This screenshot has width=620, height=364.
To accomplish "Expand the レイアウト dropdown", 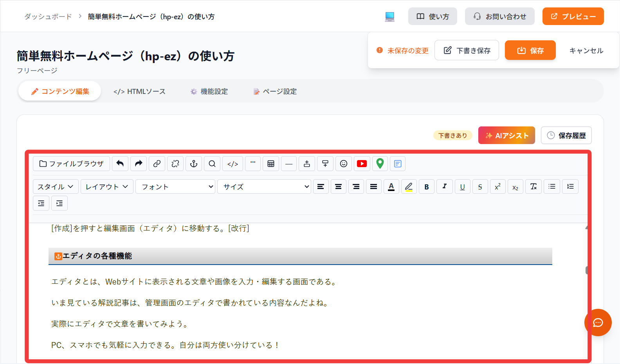I will 107,187.
